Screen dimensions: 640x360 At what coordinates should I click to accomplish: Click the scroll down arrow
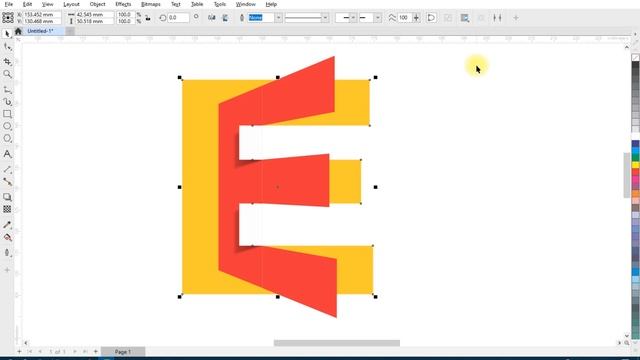(x=627, y=336)
